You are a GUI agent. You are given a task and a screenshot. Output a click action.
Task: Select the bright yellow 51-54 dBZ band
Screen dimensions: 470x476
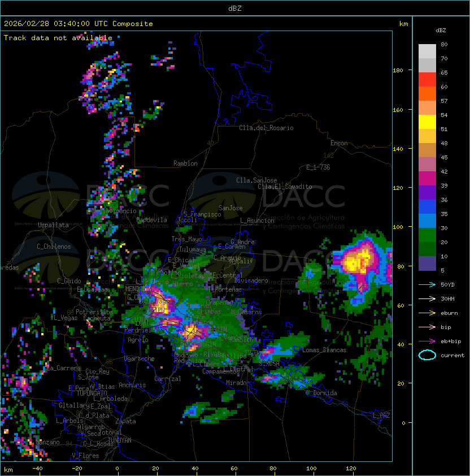[427, 122]
